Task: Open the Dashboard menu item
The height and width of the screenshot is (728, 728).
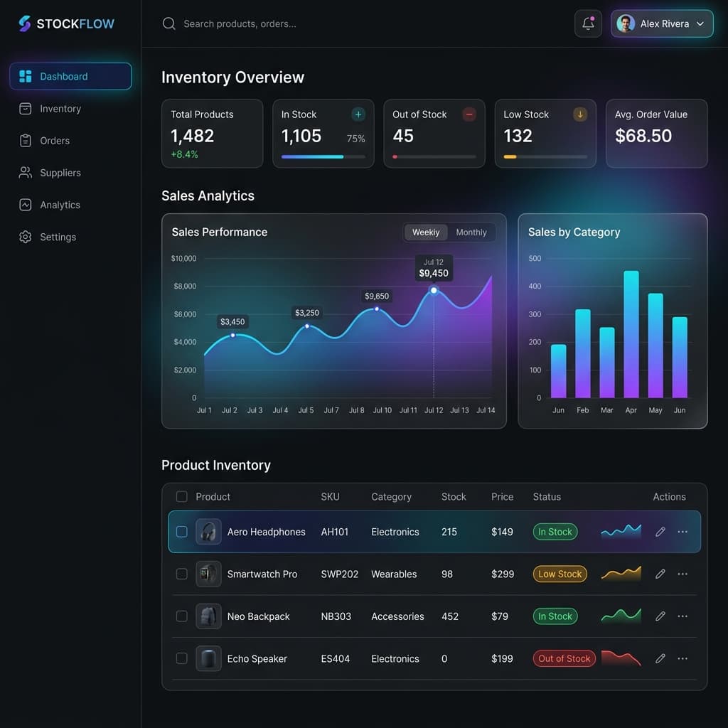Action: click(x=70, y=76)
